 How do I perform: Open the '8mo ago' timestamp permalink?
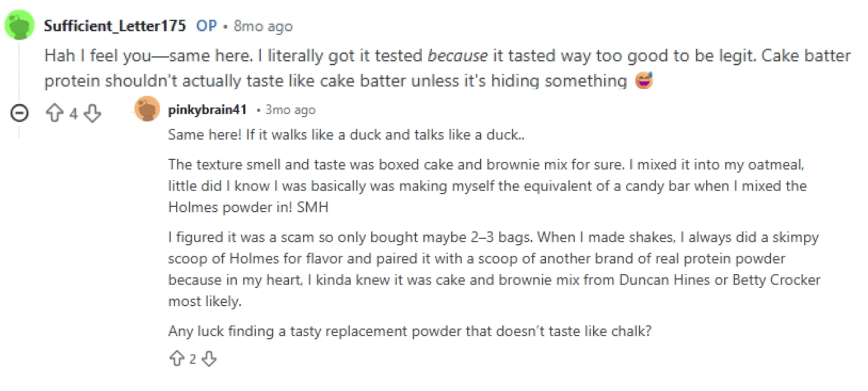point(263,26)
